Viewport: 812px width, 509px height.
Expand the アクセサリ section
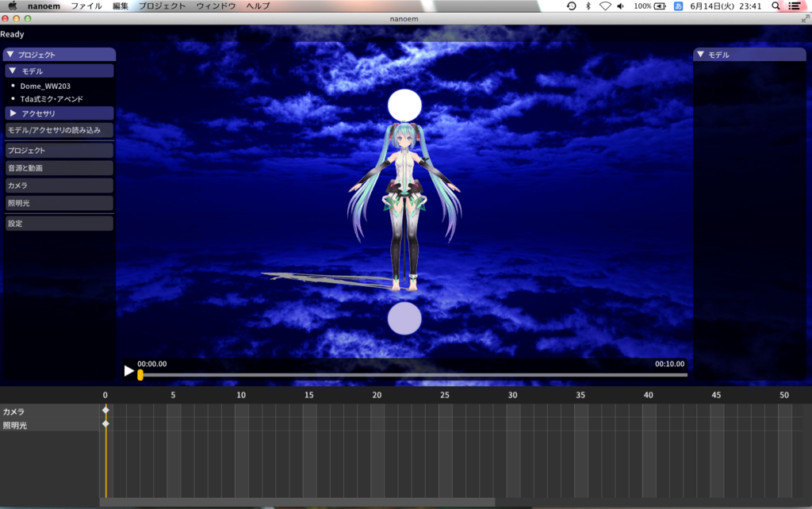[x=59, y=113]
